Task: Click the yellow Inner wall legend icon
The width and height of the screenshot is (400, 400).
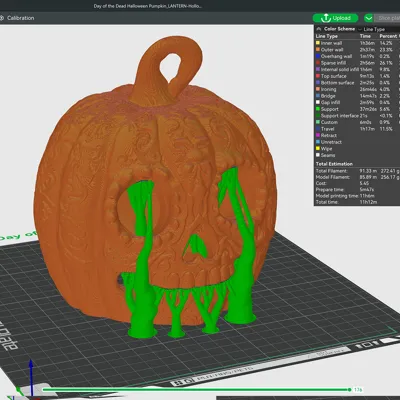Action: click(x=318, y=43)
